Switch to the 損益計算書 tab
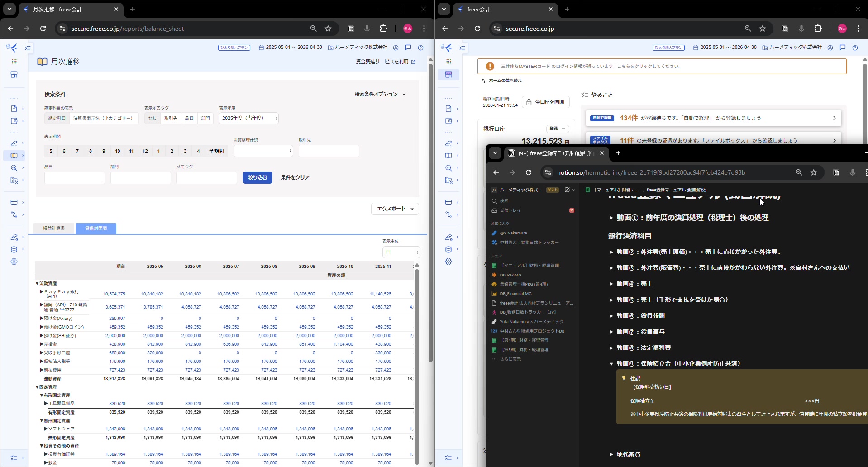 pyautogui.click(x=54, y=229)
